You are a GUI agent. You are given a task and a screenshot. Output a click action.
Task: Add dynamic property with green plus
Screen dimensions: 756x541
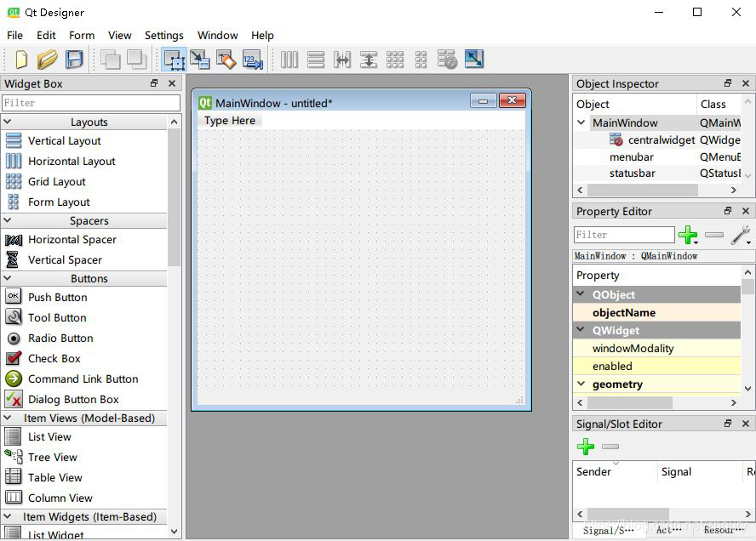[x=688, y=235]
